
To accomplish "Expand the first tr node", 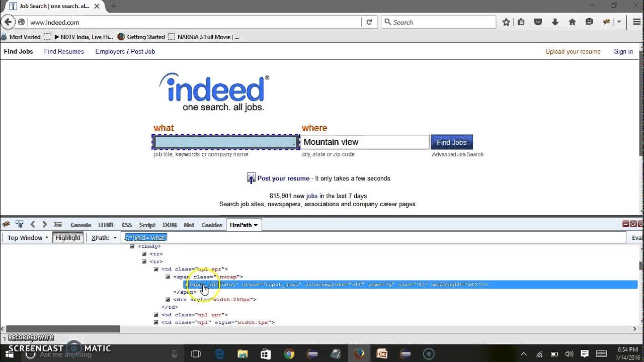I will 144,254.
